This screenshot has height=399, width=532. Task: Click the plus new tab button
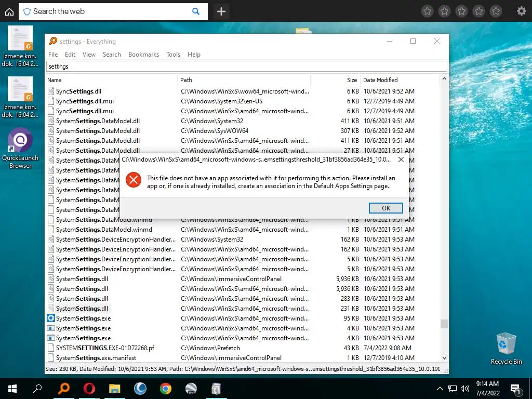[x=221, y=11]
